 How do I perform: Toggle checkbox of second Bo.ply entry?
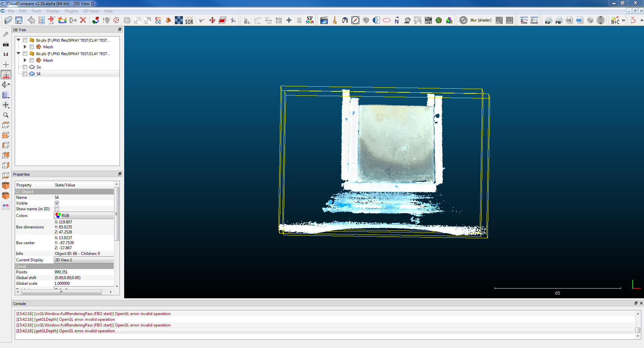coord(25,53)
